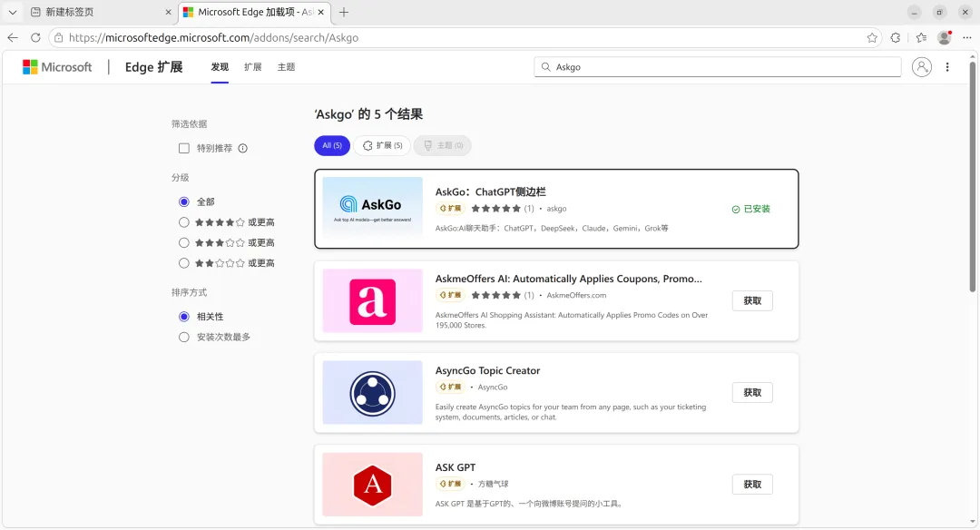Select the 发现 navigation tab
The height and width of the screenshot is (530, 980).
pos(220,67)
